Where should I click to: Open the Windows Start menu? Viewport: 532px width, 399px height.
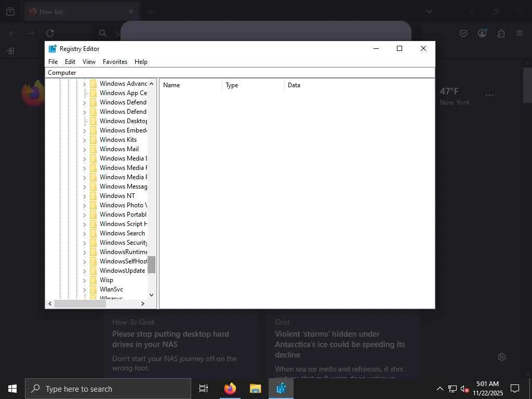(12, 389)
